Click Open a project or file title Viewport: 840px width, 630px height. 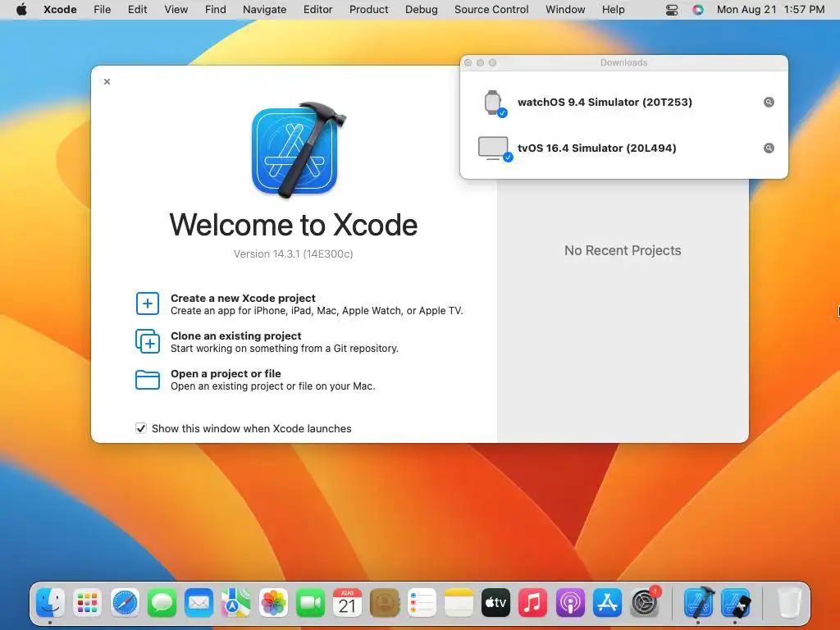click(x=226, y=374)
